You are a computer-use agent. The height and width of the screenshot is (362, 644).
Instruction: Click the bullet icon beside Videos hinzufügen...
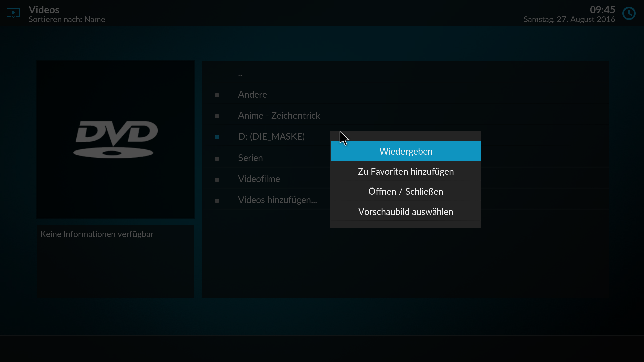(217, 201)
